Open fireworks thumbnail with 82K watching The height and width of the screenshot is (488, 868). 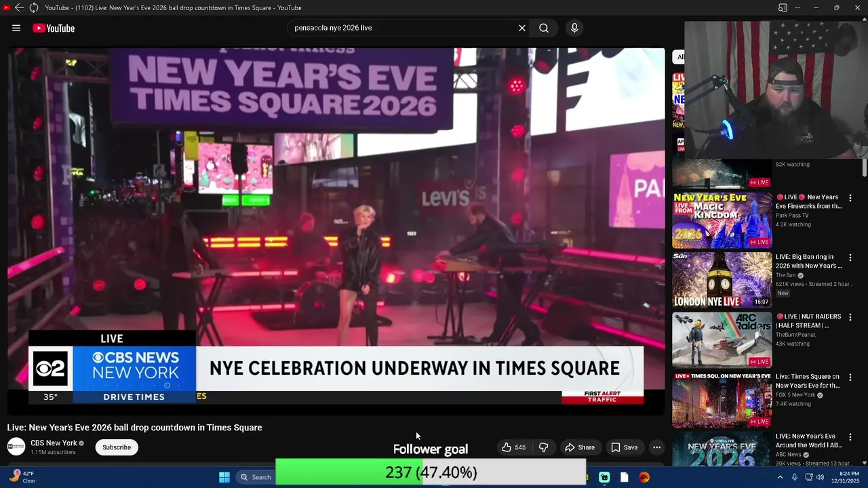click(x=722, y=174)
